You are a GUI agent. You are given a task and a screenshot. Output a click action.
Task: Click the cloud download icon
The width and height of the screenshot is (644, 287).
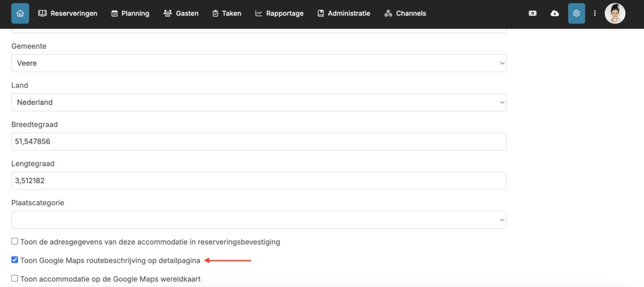(x=555, y=13)
